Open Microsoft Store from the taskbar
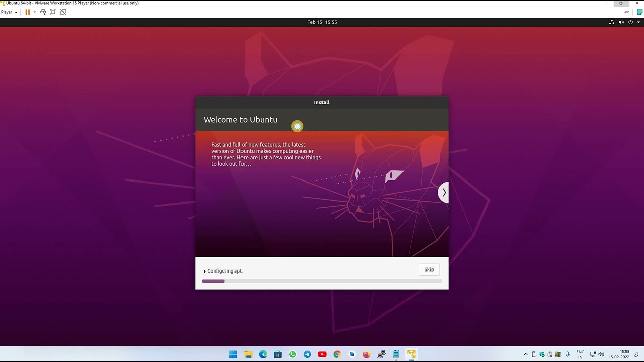 pos(278,354)
